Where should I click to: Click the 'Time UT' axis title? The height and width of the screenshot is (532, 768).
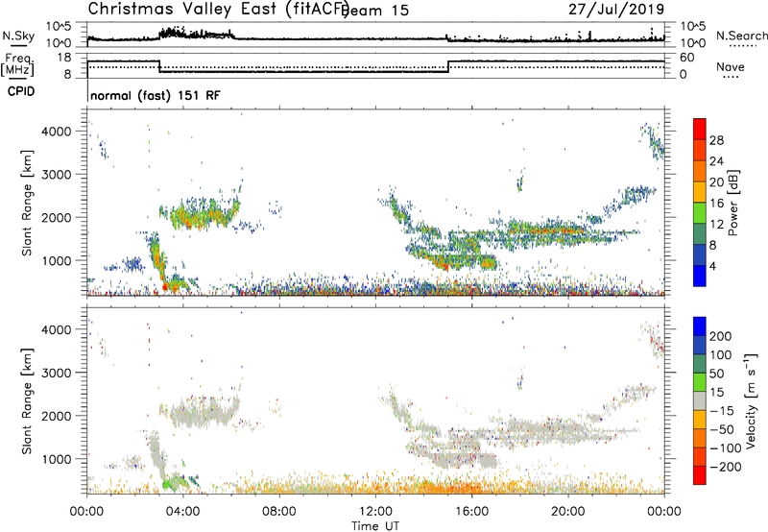point(375,526)
